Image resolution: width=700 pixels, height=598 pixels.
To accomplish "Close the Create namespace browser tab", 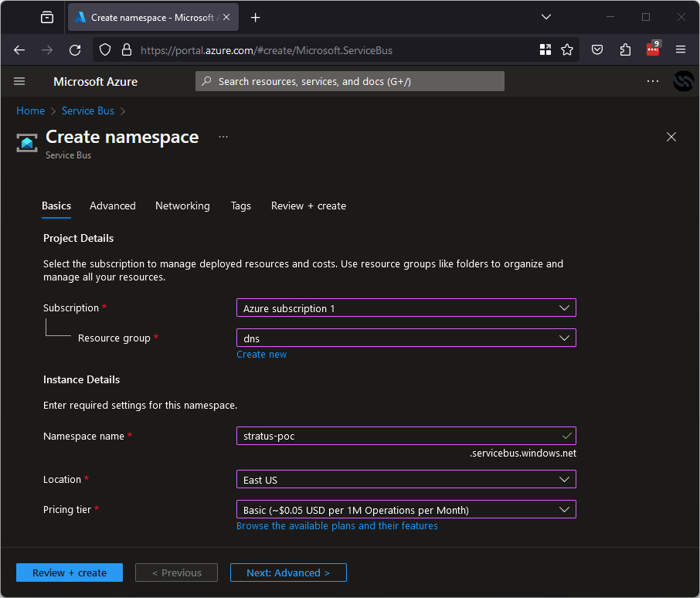I will (226, 18).
